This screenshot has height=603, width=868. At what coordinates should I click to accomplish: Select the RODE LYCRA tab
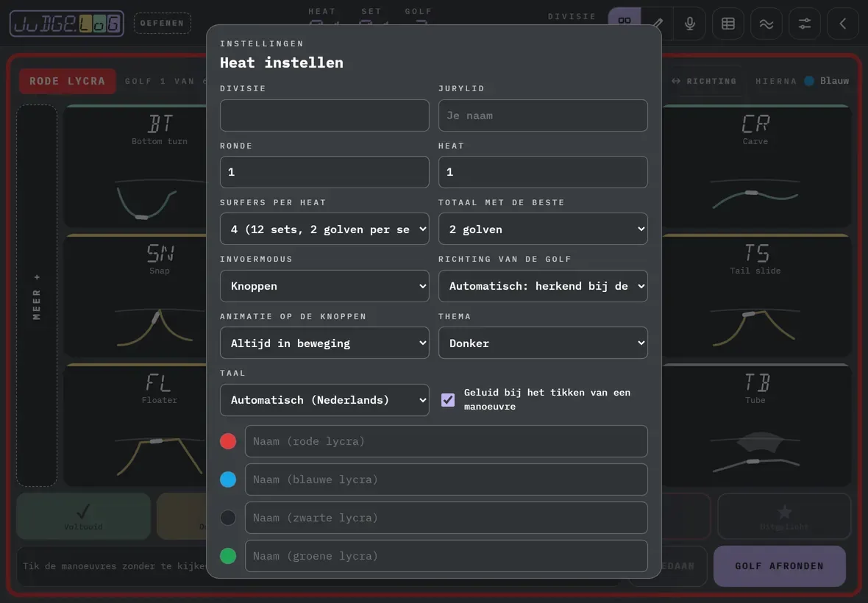68,82
